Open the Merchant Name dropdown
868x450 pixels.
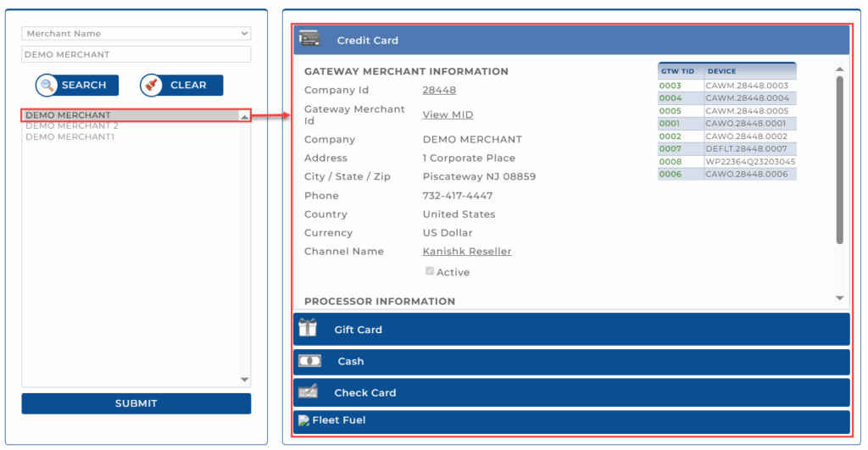tap(136, 34)
